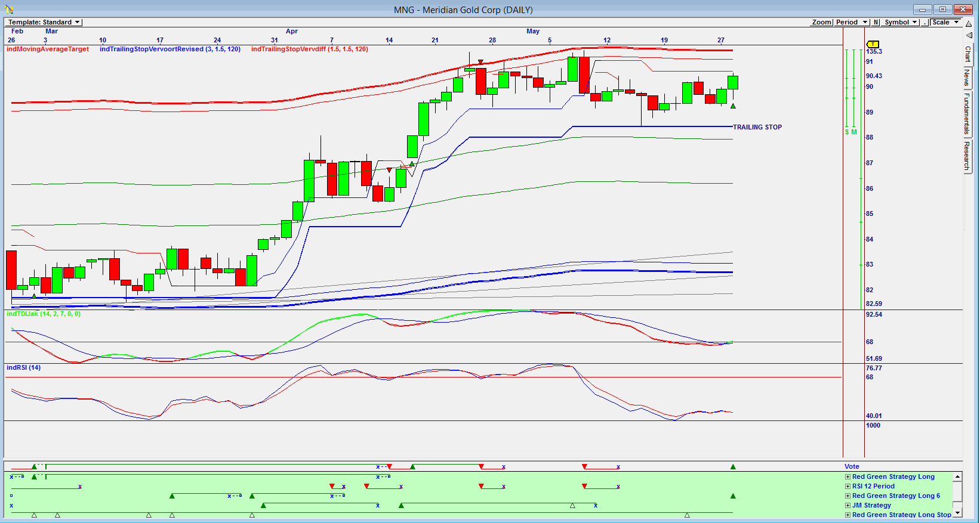Click the indTDIJak indicator label
Viewport: 980px width, 523px height.
click(44, 314)
